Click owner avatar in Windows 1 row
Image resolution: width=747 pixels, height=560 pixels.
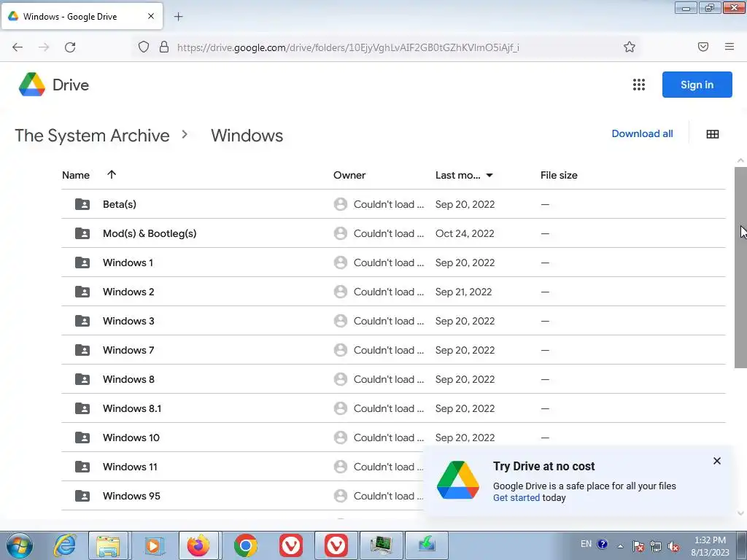coord(340,262)
